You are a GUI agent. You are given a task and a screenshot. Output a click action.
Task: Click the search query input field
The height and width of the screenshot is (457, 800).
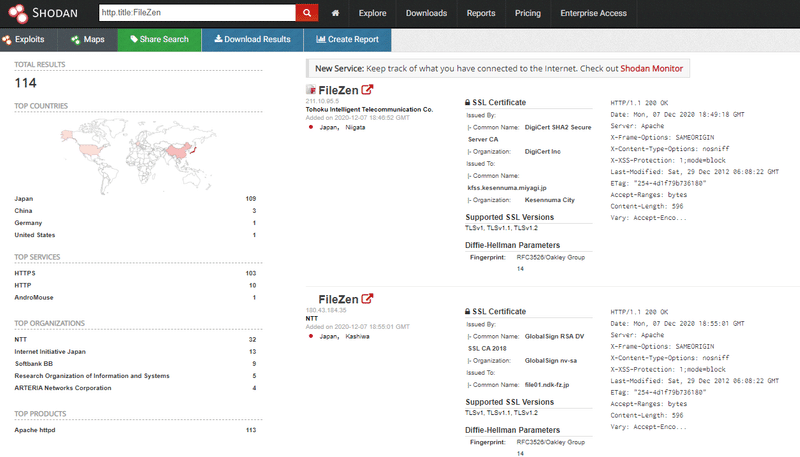coord(197,13)
